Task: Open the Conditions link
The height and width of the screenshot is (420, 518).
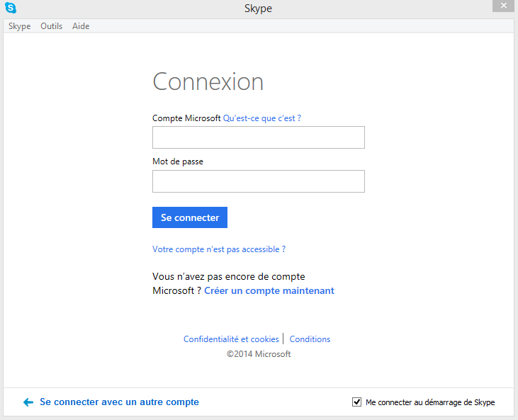Action: click(310, 339)
